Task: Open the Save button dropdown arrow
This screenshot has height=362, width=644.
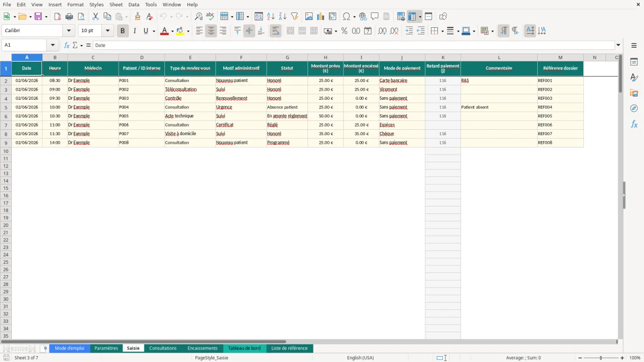Action: tap(46, 17)
